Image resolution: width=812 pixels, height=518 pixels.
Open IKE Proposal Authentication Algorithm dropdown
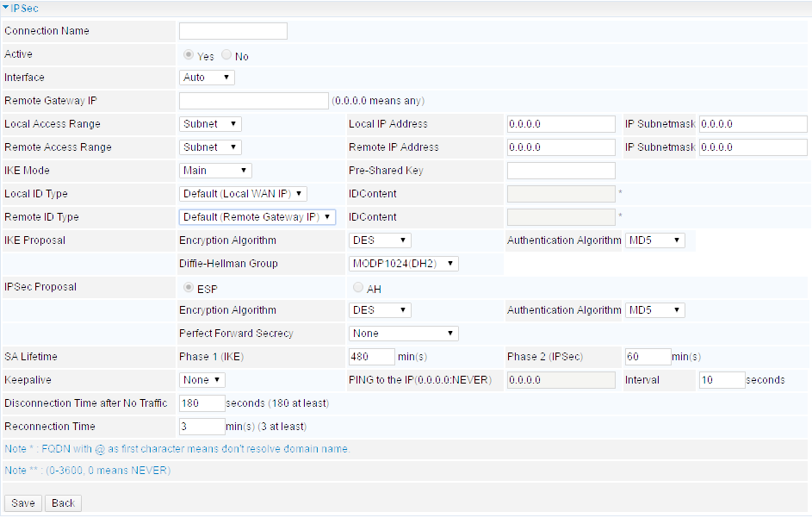pyautogui.click(x=655, y=240)
